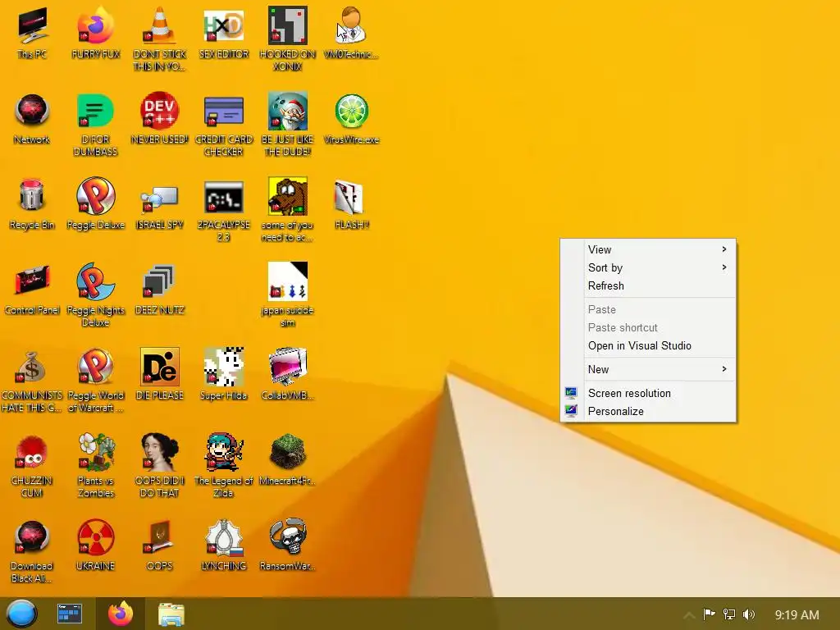The height and width of the screenshot is (630, 840).
Task: Show hidden tray icons arrow
Action: 689,615
